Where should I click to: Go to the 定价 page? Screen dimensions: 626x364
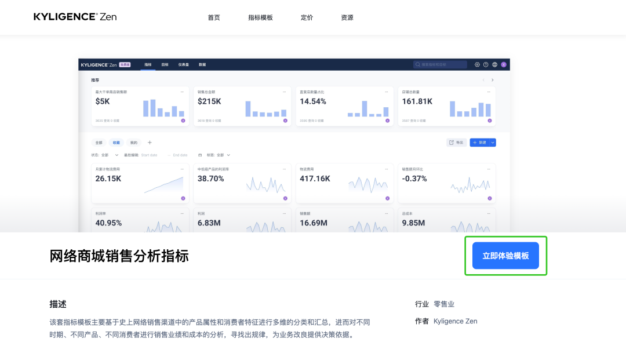(307, 17)
